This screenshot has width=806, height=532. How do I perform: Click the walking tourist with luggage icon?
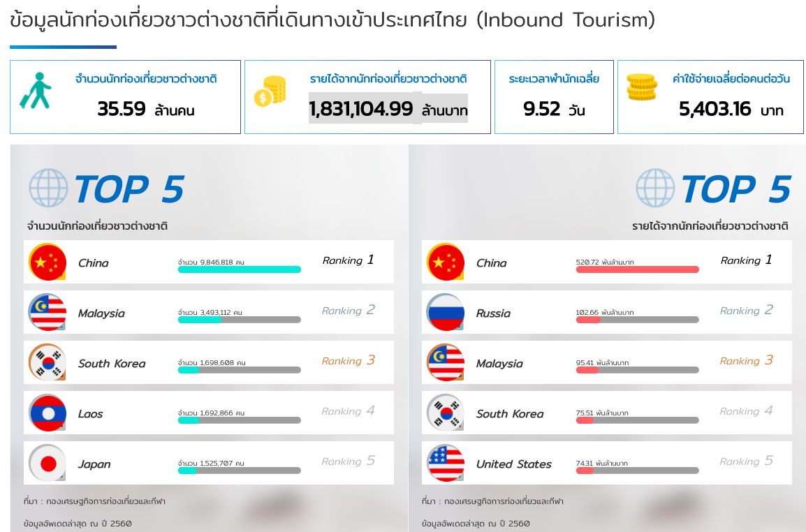[x=36, y=91]
